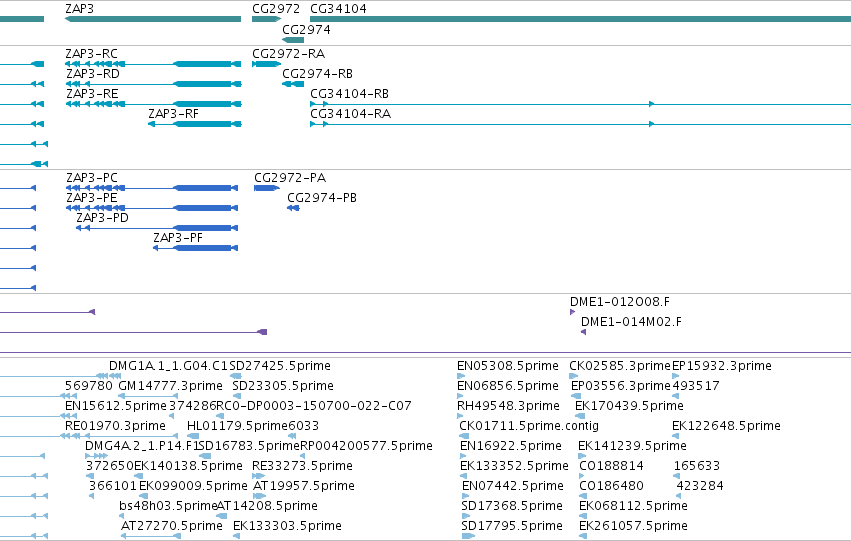Screen dimensions: 851x541
Task: Click EST EN07442.5prime
Action: pyautogui.click(x=513, y=486)
